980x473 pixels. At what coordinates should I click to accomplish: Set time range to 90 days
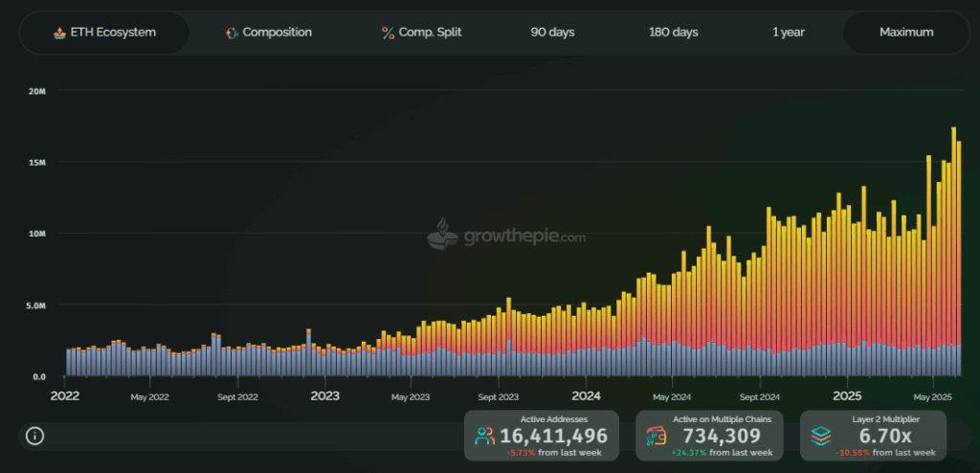pos(552,33)
